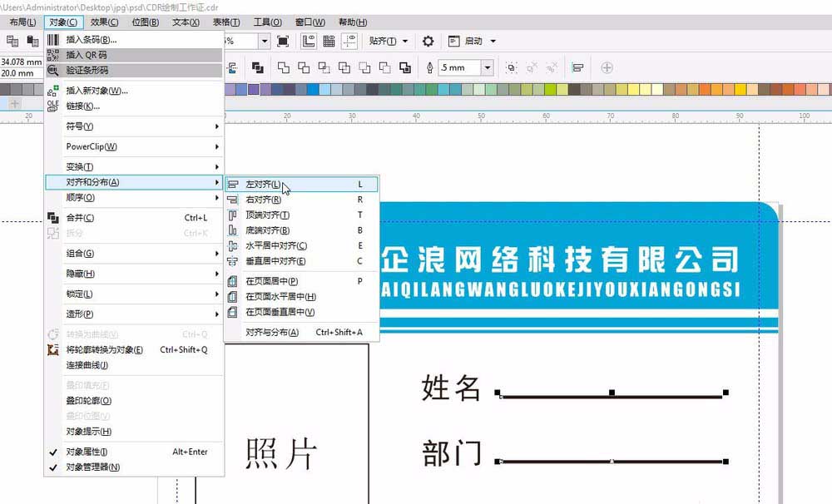The width and height of the screenshot is (832, 504).
Task: Click the circled plus Quick Customize icon
Action: (607, 68)
